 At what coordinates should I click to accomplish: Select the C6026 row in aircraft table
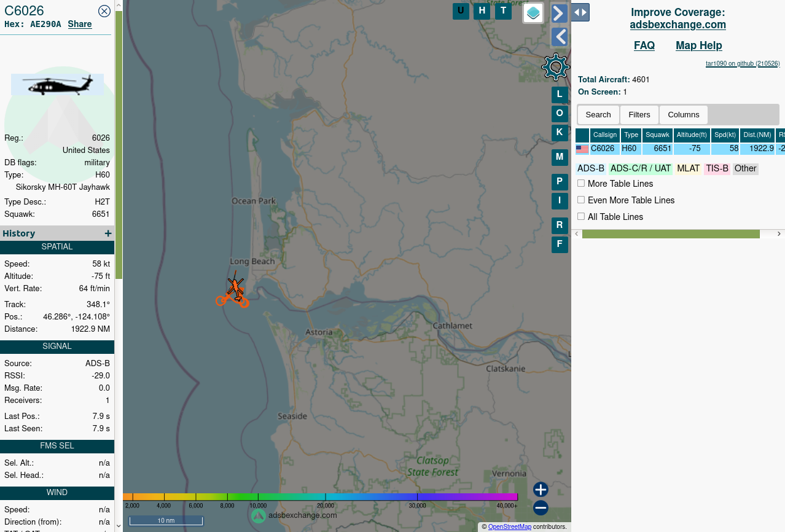click(680, 149)
